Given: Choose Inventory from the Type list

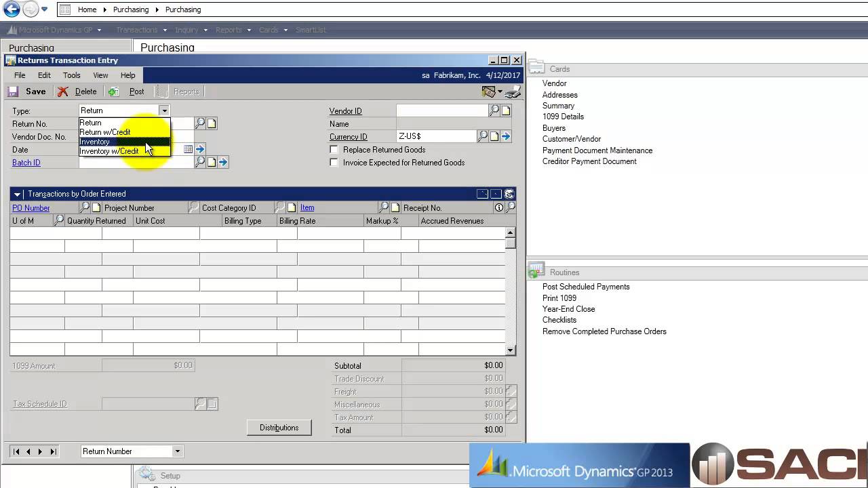Looking at the screenshot, I should 124,142.
